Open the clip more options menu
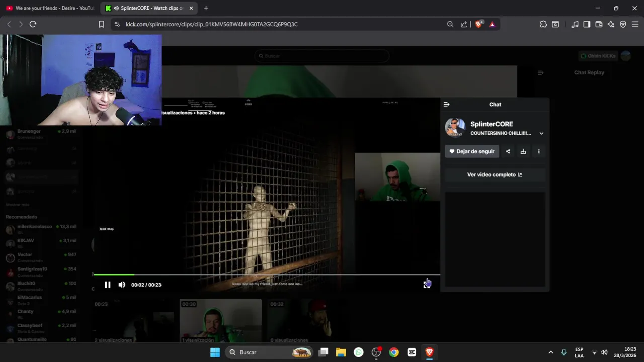The height and width of the screenshot is (362, 644). [x=539, y=151]
